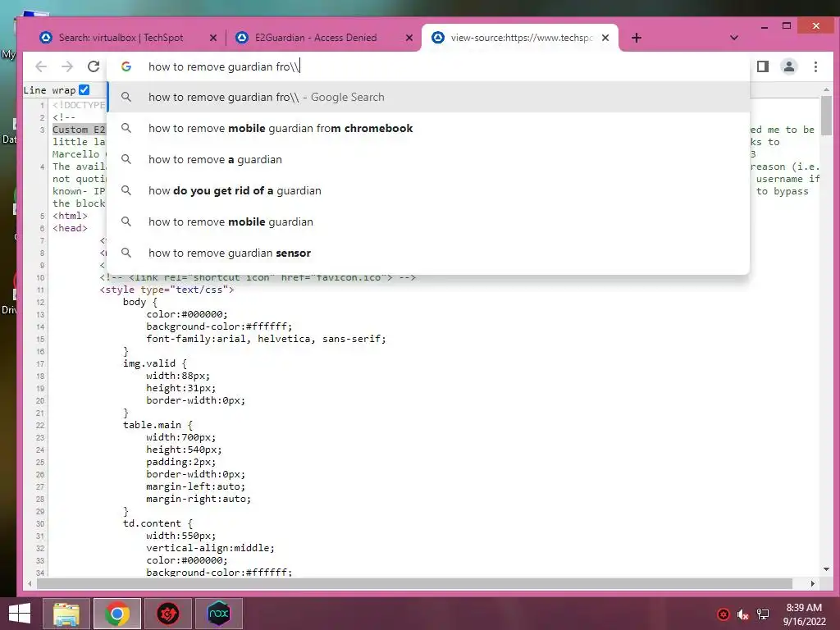Click the browser Forward arrow
This screenshot has width=840, height=630.
pyautogui.click(x=67, y=66)
